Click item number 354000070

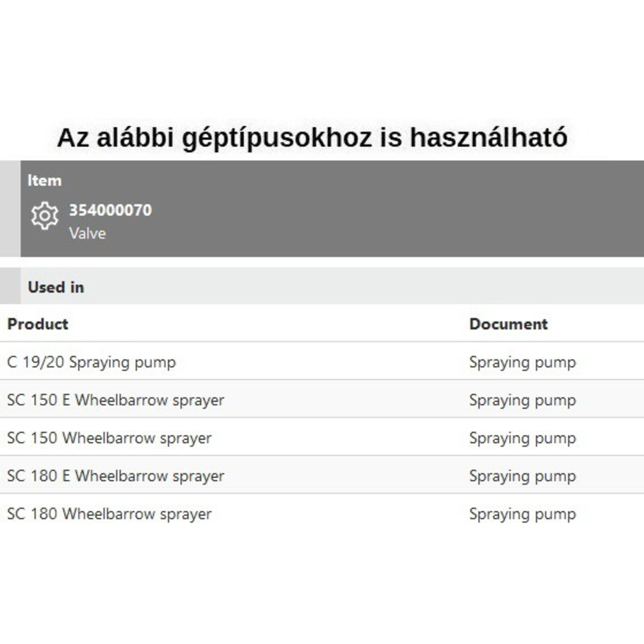coord(110,210)
